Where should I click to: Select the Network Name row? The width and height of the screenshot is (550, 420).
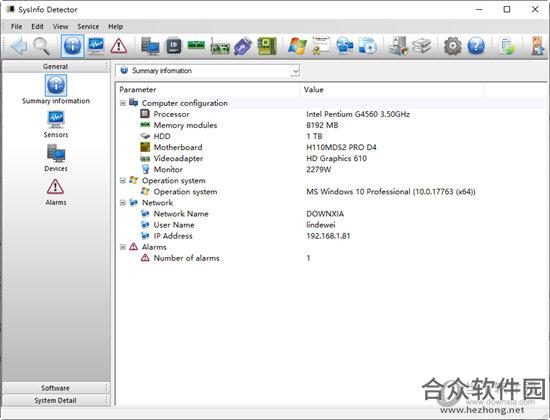(x=332, y=214)
